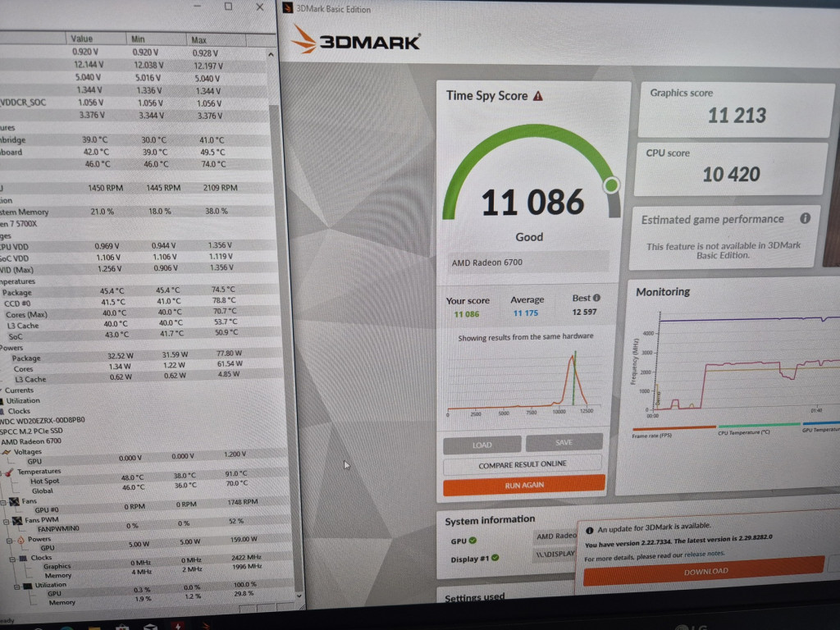Click the SAVE button
The width and height of the screenshot is (840, 630).
coord(564,442)
